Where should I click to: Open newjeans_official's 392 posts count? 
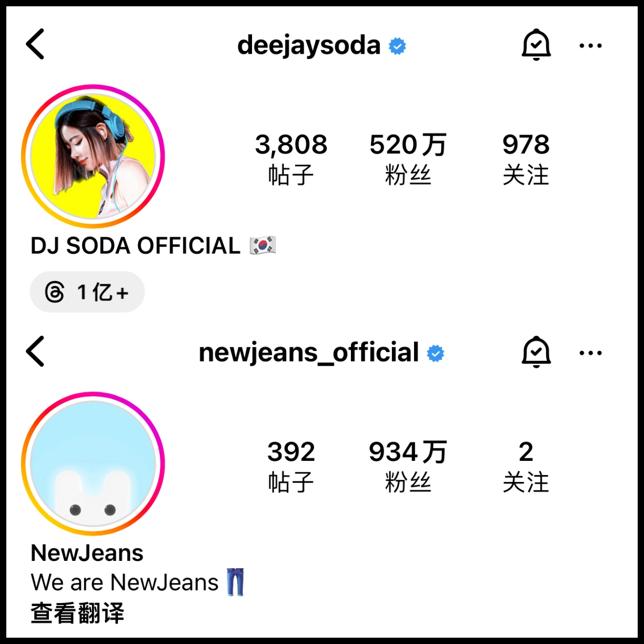coord(291,466)
